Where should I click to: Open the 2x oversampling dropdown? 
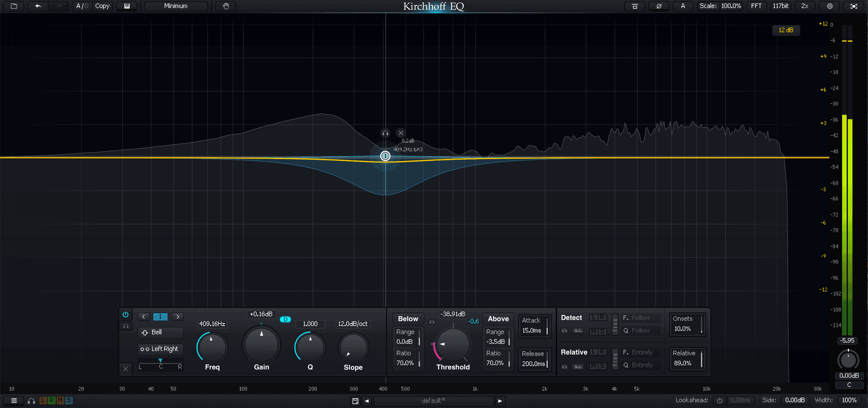[x=805, y=6]
